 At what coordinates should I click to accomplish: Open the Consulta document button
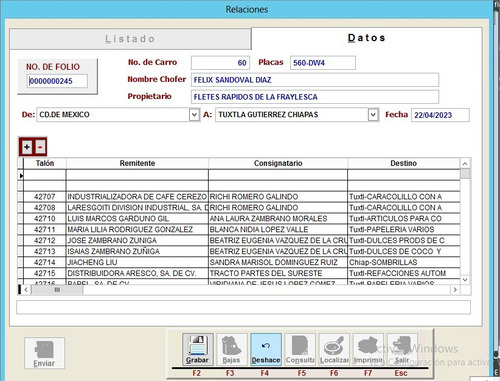[x=300, y=349]
